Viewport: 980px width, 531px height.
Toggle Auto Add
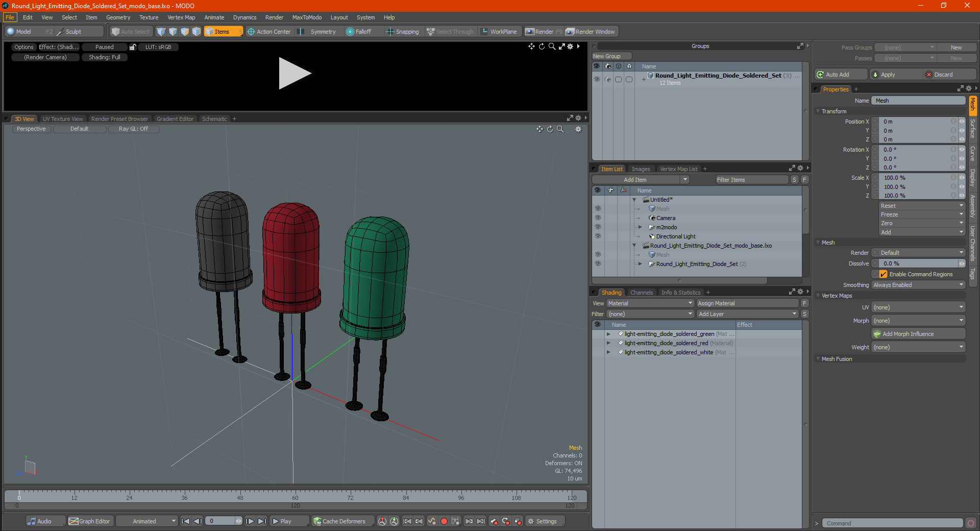[x=841, y=75]
